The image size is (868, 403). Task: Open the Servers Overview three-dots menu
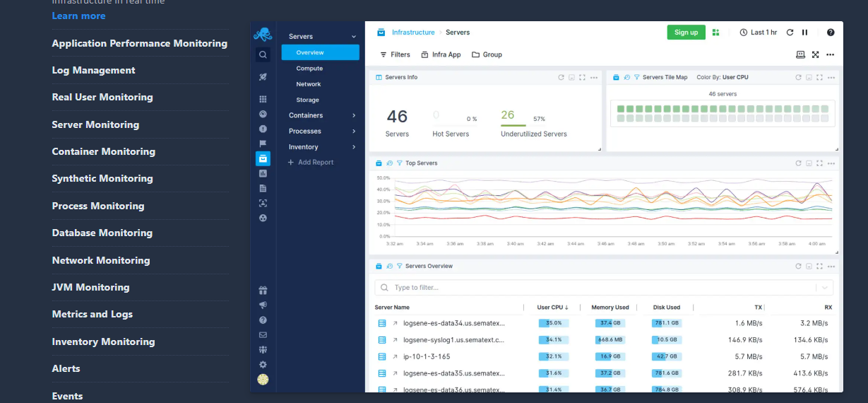(x=831, y=267)
